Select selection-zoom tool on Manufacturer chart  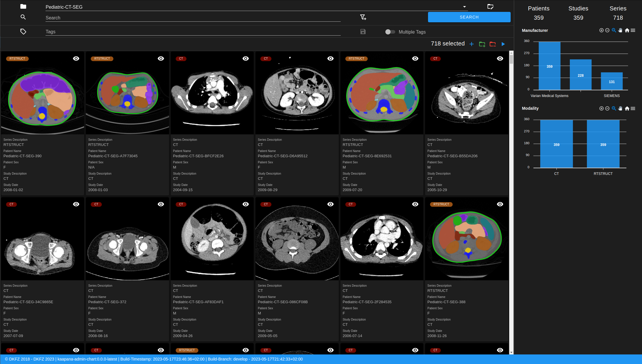point(614,30)
